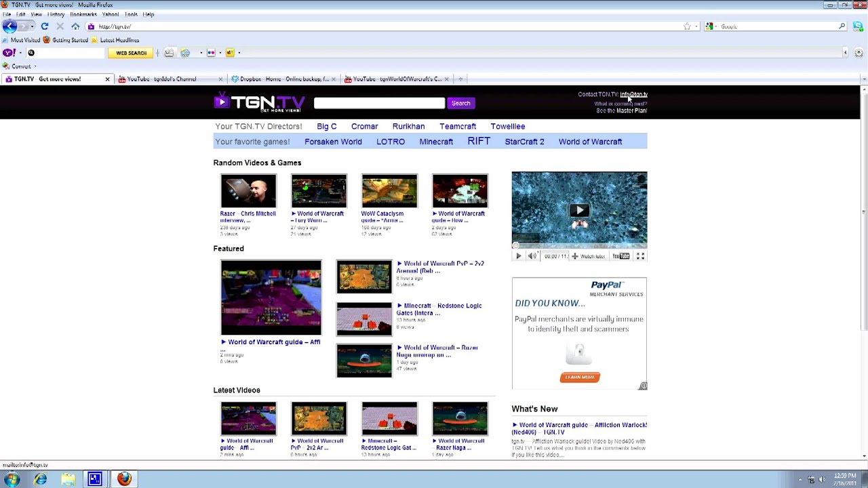The height and width of the screenshot is (488, 868).
Task: Switch to YouTube tgnWorldOfWarcraft tab
Action: pyautogui.click(x=396, y=79)
